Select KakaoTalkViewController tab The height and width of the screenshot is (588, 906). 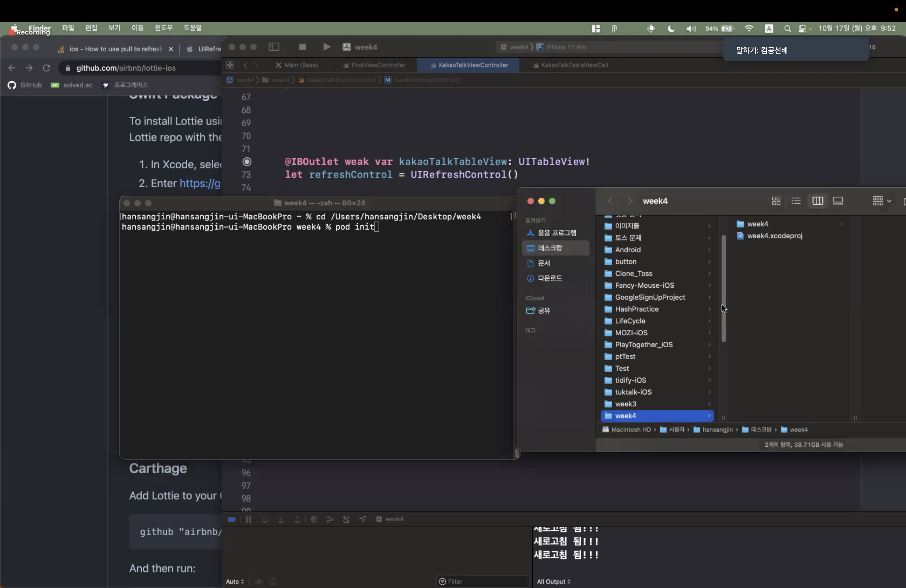point(469,65)
